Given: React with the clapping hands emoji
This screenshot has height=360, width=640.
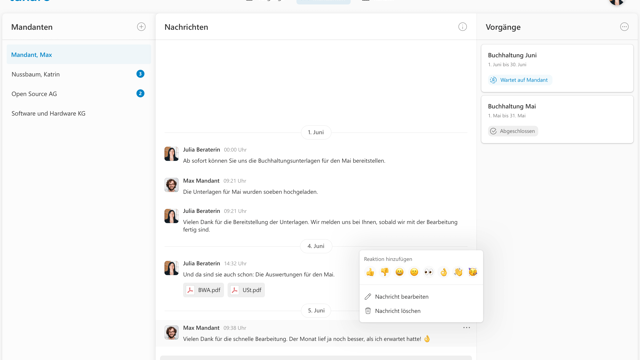Looking at the screenshot, I should click(458, 272).
